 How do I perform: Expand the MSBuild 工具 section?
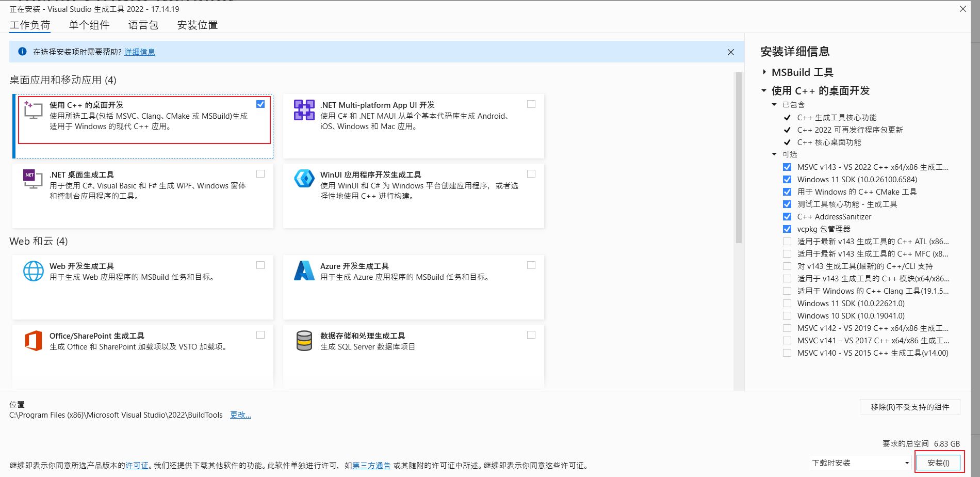point(764,72)
